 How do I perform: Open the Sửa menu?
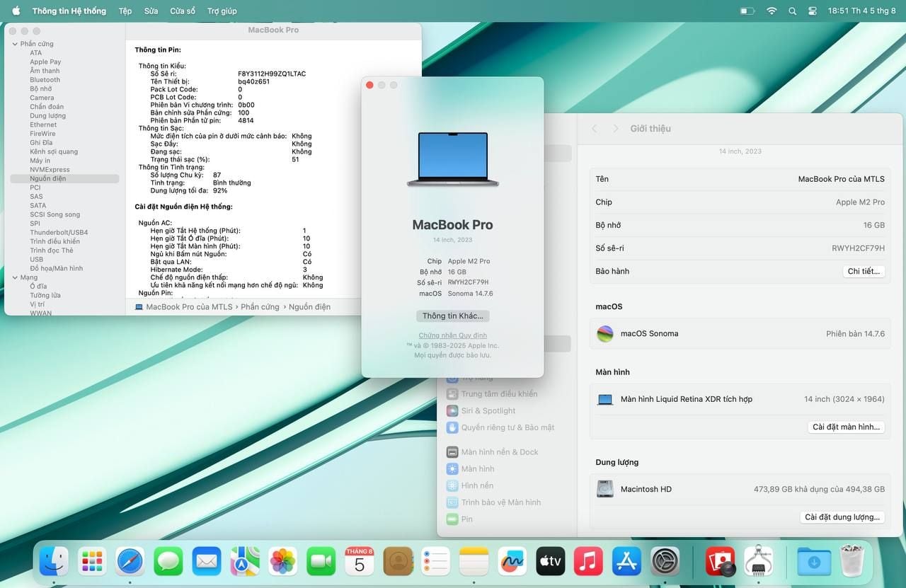(151, 11)
